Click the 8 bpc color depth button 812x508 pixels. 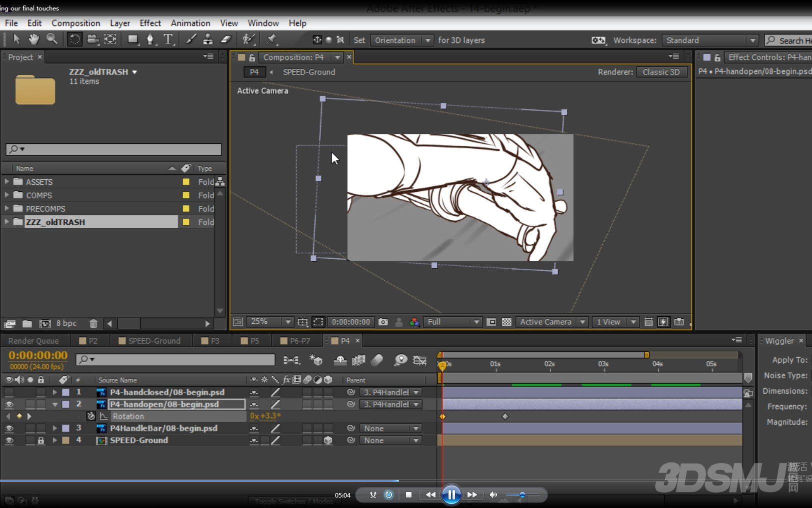click(66, 324)
